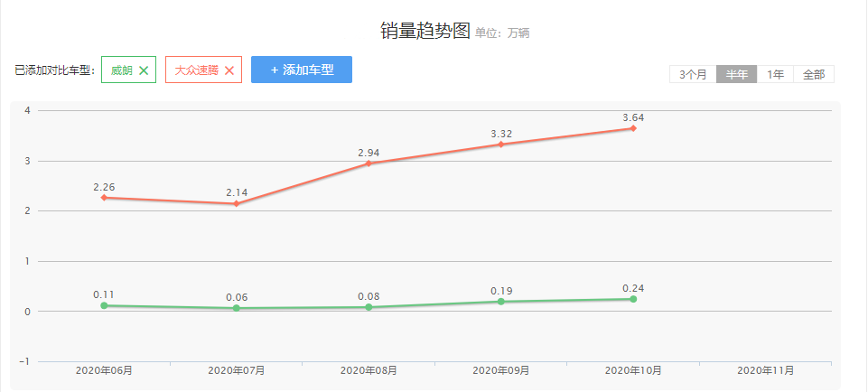Click the 大众速腾 comparison tag label
The width and height of the screenshot is (868, 392).
(196, 70)
